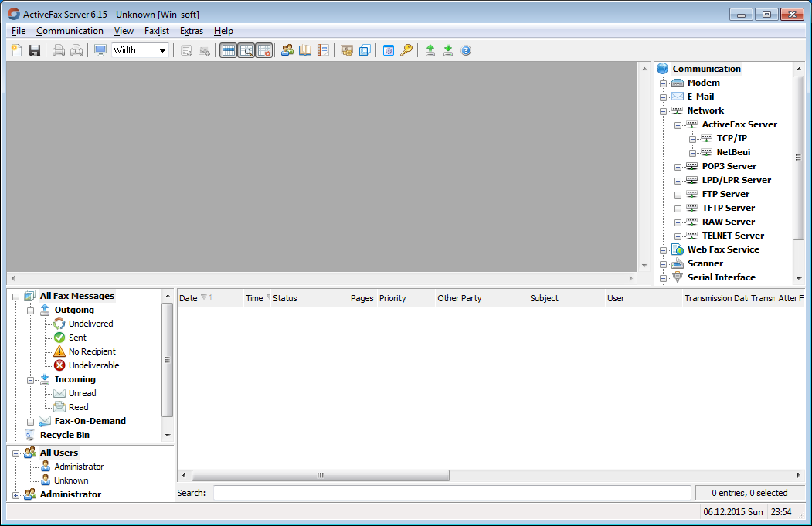Click the print icon in the toolbar

click(59, 50)
